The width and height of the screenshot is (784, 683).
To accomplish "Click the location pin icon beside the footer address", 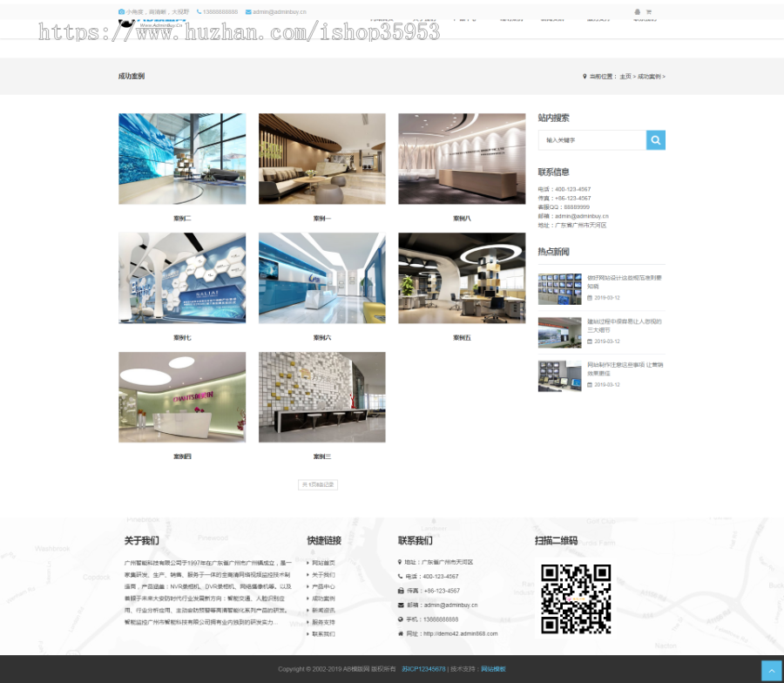I will [x=399, y=562].
